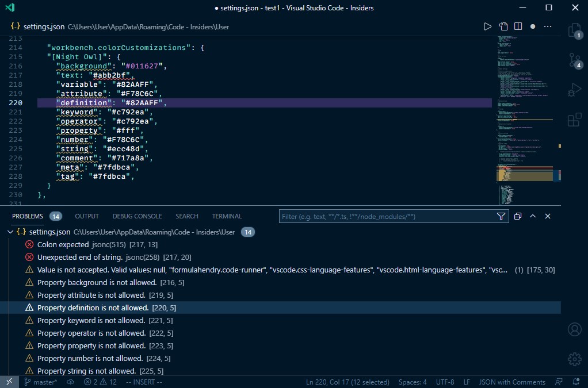Switch to the TERMINAL tab

[227, 216]
